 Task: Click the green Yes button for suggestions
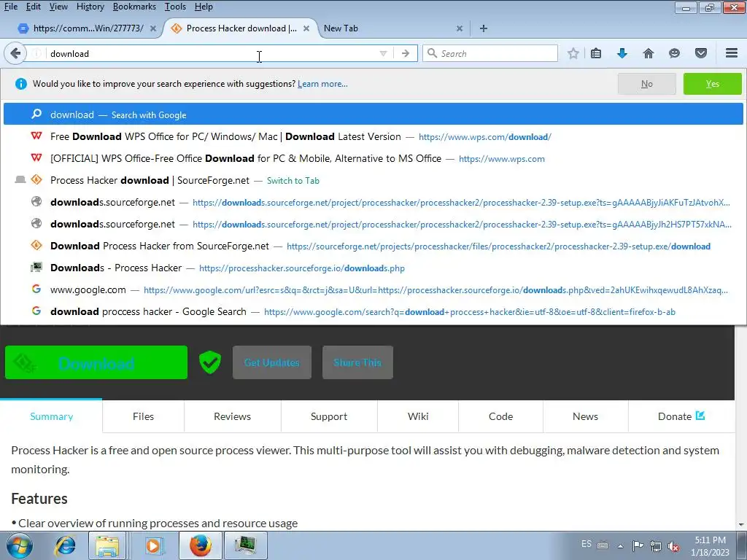coord(712,84)
